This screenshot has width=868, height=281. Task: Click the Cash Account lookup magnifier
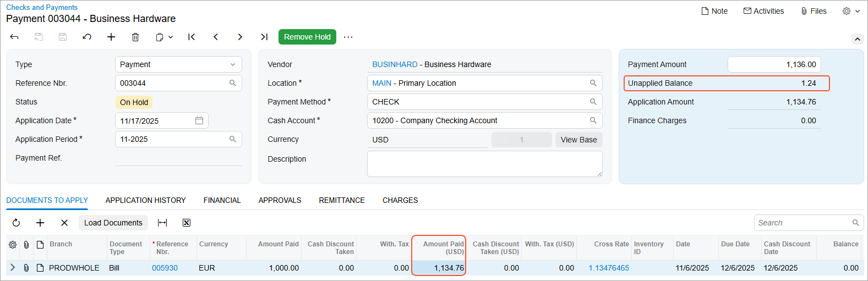593,120
